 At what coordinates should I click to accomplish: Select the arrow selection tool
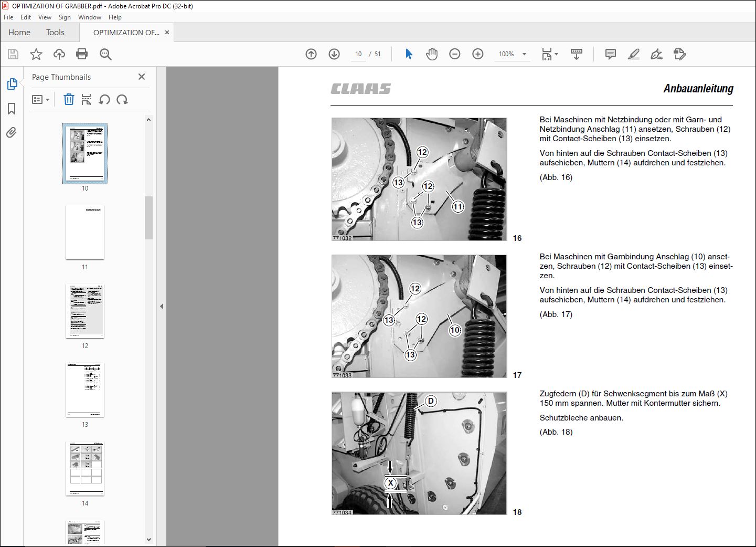(x=409, y=54)
